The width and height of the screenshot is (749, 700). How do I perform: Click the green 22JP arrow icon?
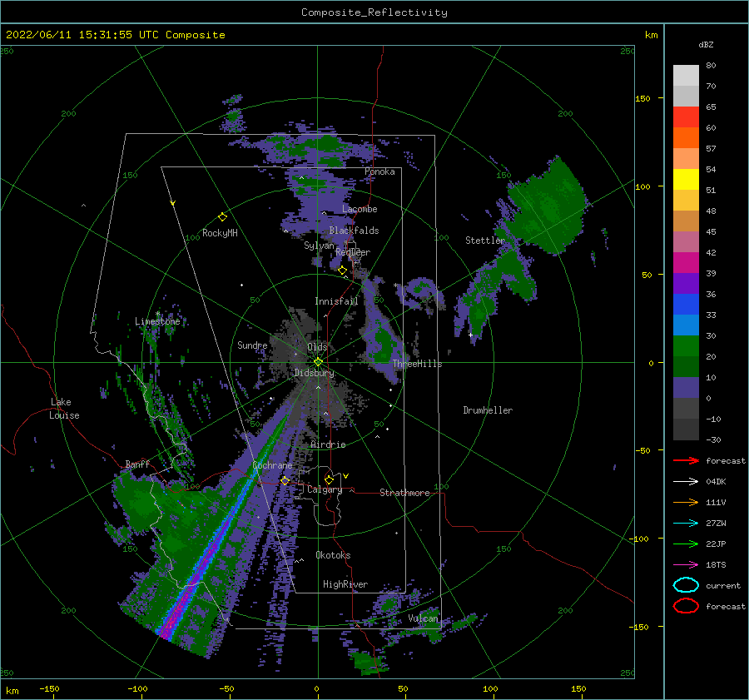point(686,544)
